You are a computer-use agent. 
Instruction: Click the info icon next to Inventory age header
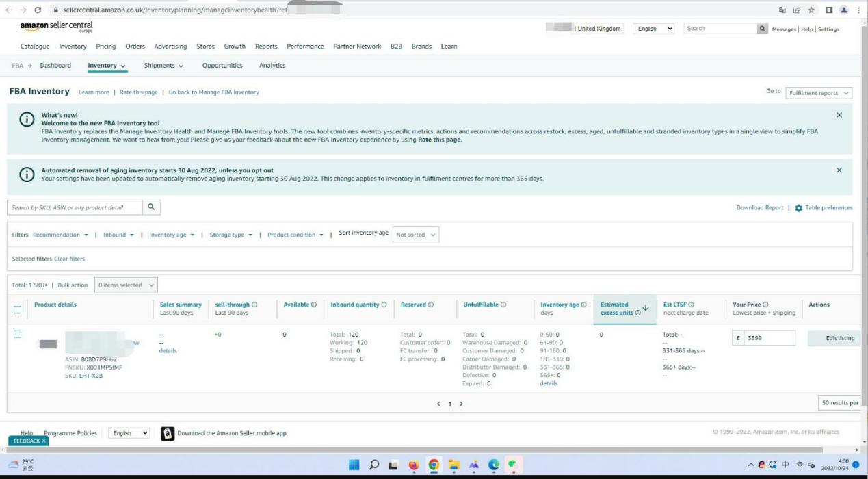click(583, 305)
